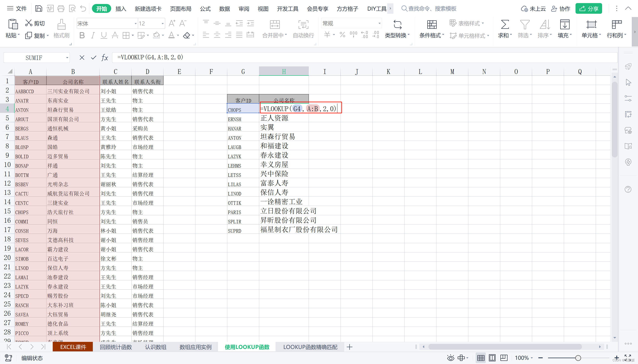Image resolution: width=638 pixels, height=364 pixels.
Task: Cancel formula with X icon
Action: point(82,58)
